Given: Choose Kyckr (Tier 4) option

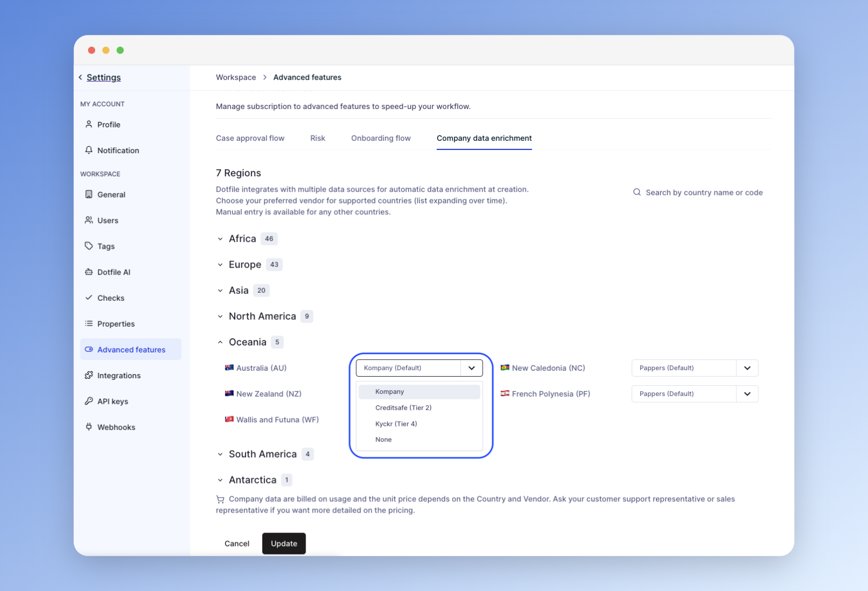Looking at the screenshot, I should pyautogui.click(x=419, y=424).
